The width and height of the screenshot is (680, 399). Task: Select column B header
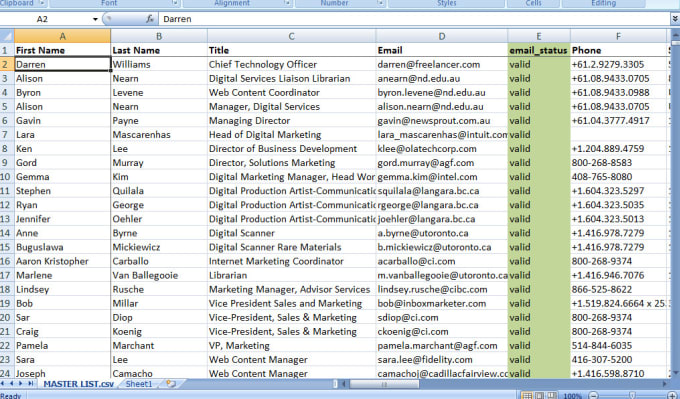tap(159, 36)
